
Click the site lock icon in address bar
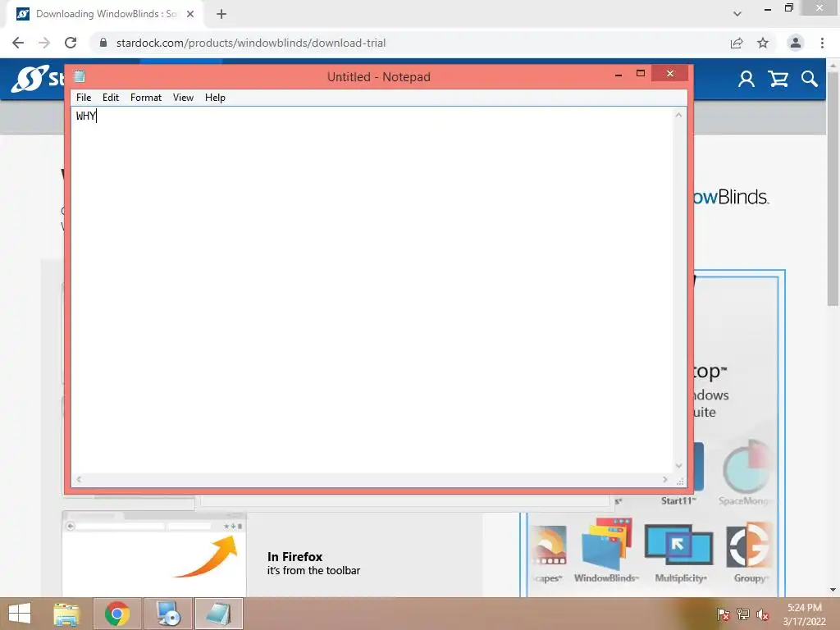[103, 43]
